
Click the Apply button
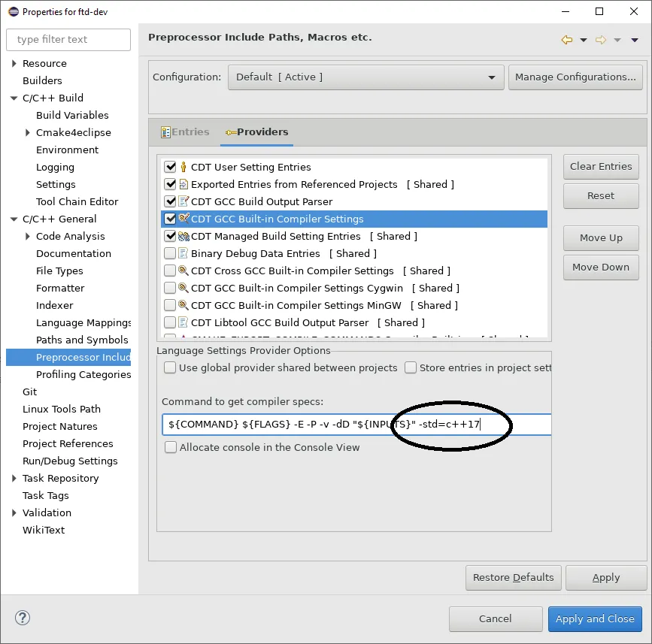(x=606, y=578)
